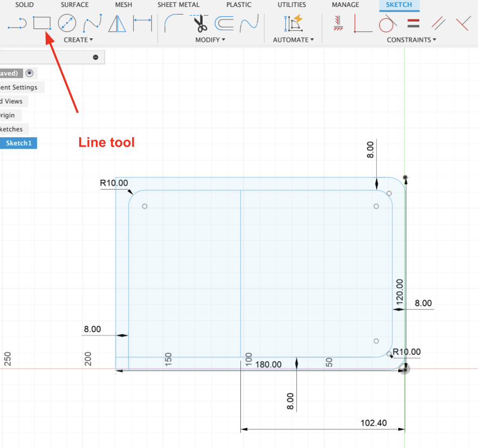This screenshot has height=448, width=485.
Task: Select the Sketch Dimension tool
Action: [x=143, y=23]
